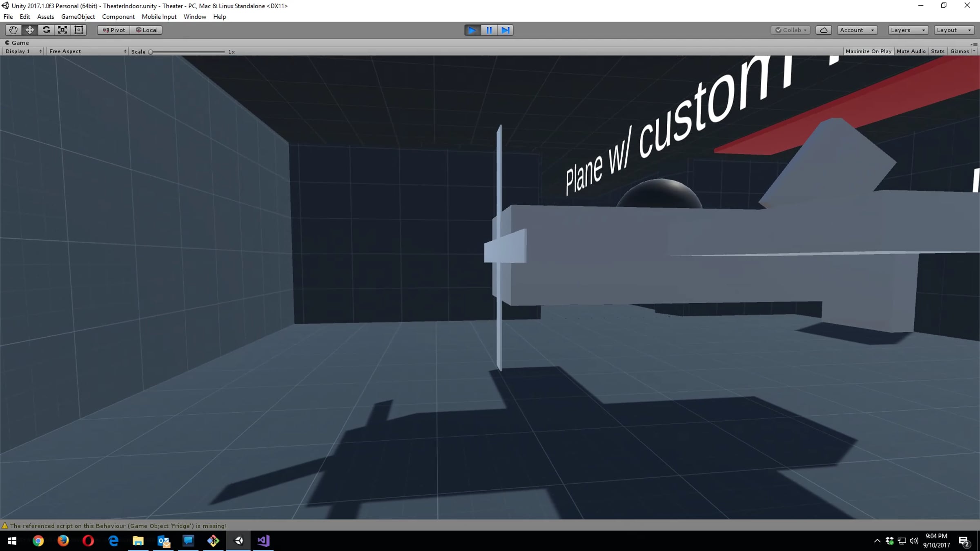Open the cloud services panel

coord(824,30)
